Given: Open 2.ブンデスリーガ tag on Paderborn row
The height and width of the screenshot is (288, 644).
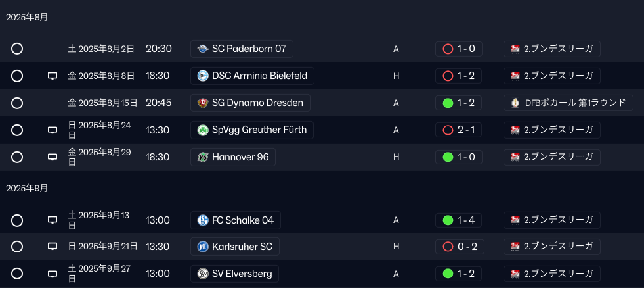Looking at the screenshot, I should (552, 49).
